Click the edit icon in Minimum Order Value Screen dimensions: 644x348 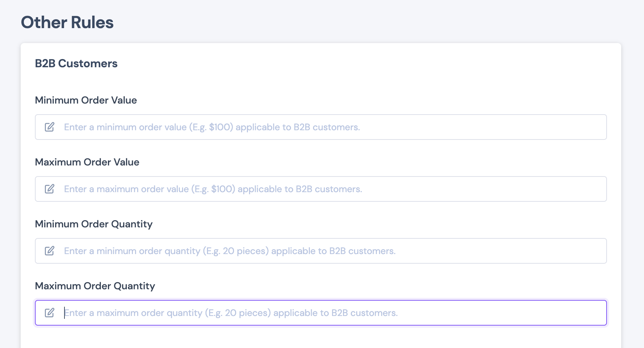(50, 127)
